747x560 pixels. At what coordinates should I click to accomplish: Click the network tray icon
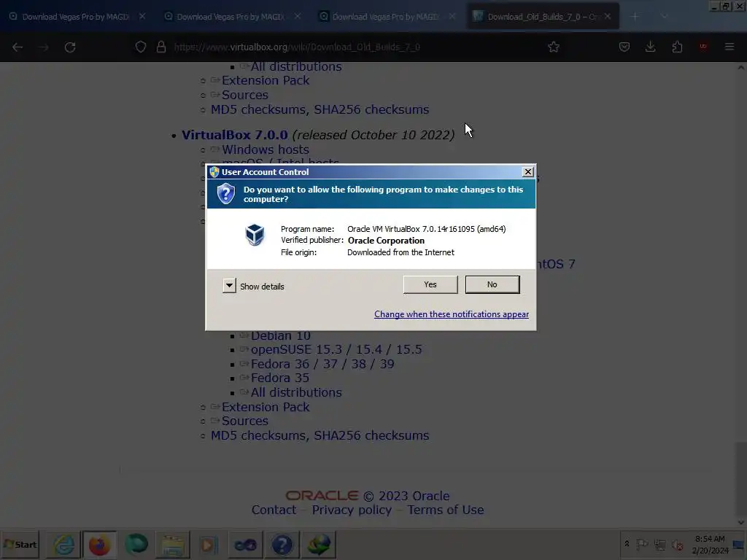pyautogui.click(x=659, y=544)
